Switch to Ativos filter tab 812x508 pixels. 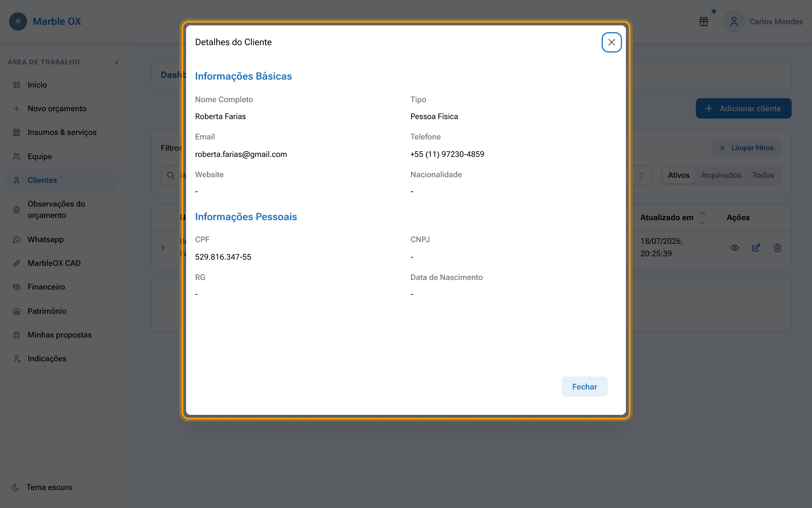pos(678,175)
